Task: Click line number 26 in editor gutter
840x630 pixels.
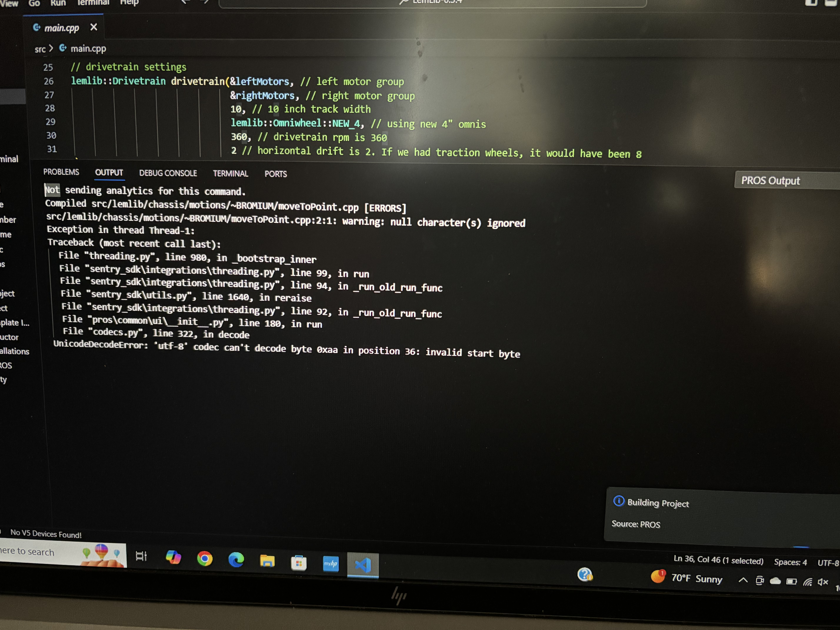Action: pyautogui.click(x=49, y=81)
